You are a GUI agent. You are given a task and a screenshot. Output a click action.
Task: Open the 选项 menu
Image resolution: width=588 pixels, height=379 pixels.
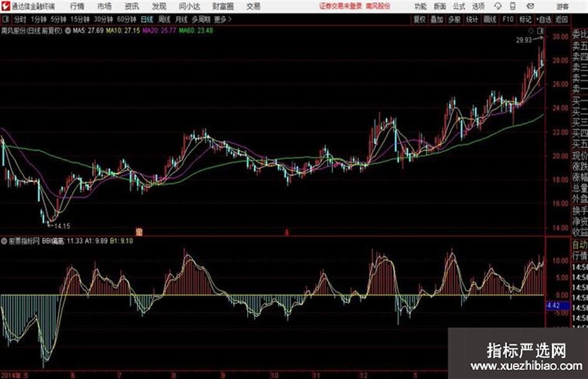[478, 6]
